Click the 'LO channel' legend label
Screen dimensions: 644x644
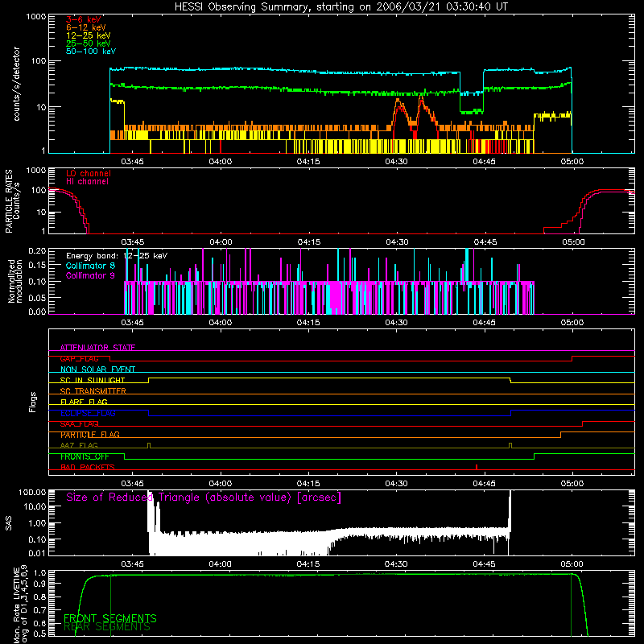(x=89, y=173)
